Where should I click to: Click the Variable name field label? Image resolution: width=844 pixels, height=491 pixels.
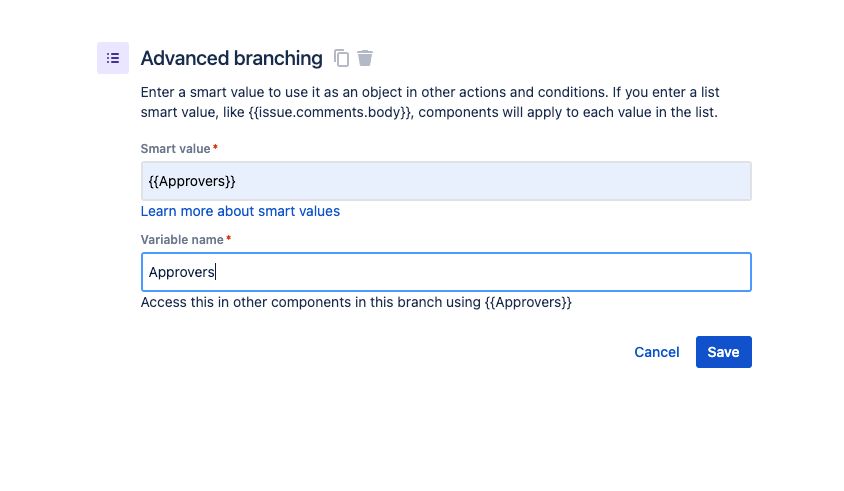[182, 240]
